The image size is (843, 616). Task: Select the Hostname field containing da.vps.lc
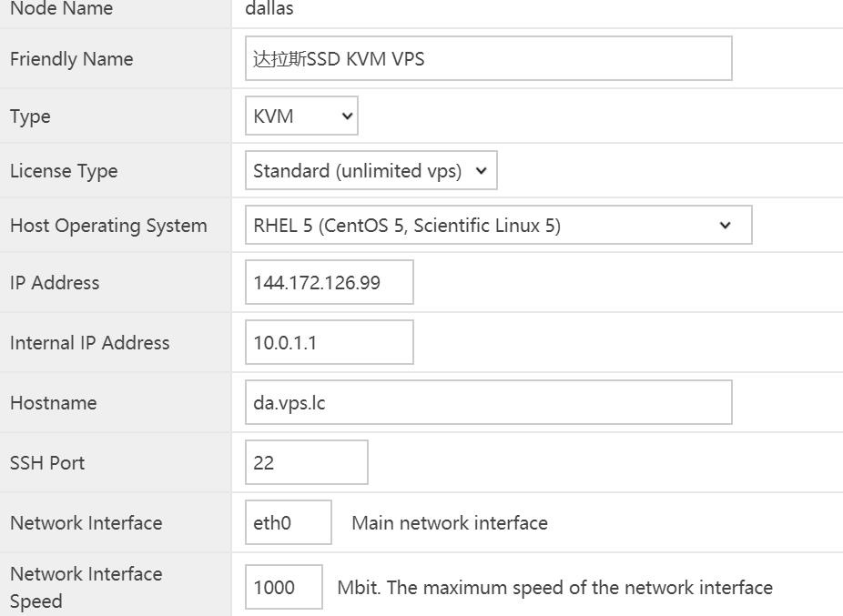(x=488, y=403)
